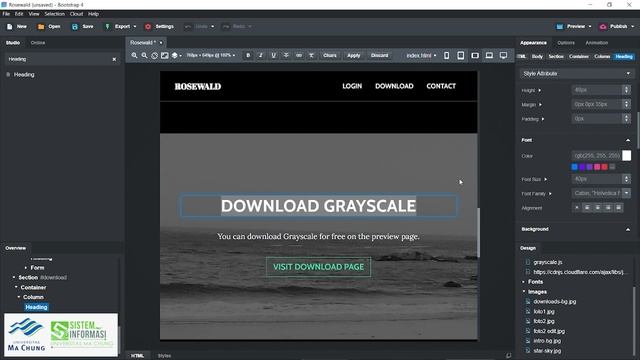Open the Font Family dropdown arrow

[627, 193]
